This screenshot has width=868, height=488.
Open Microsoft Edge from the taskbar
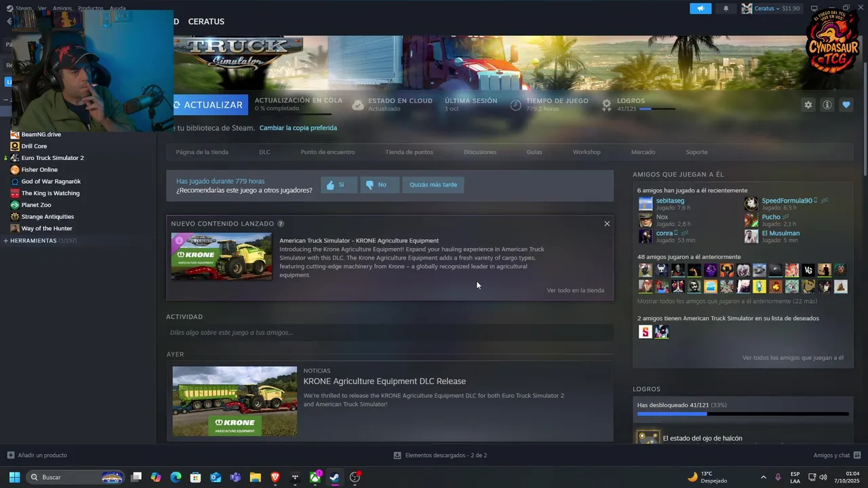(176, 477)
